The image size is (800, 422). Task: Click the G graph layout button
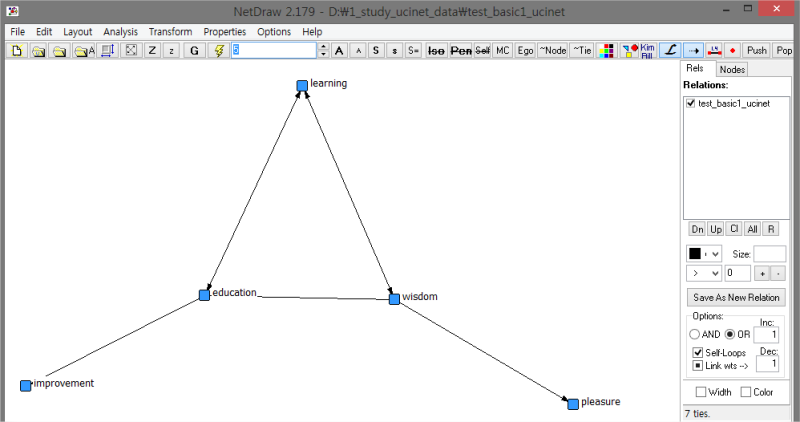tap(194, 51)
